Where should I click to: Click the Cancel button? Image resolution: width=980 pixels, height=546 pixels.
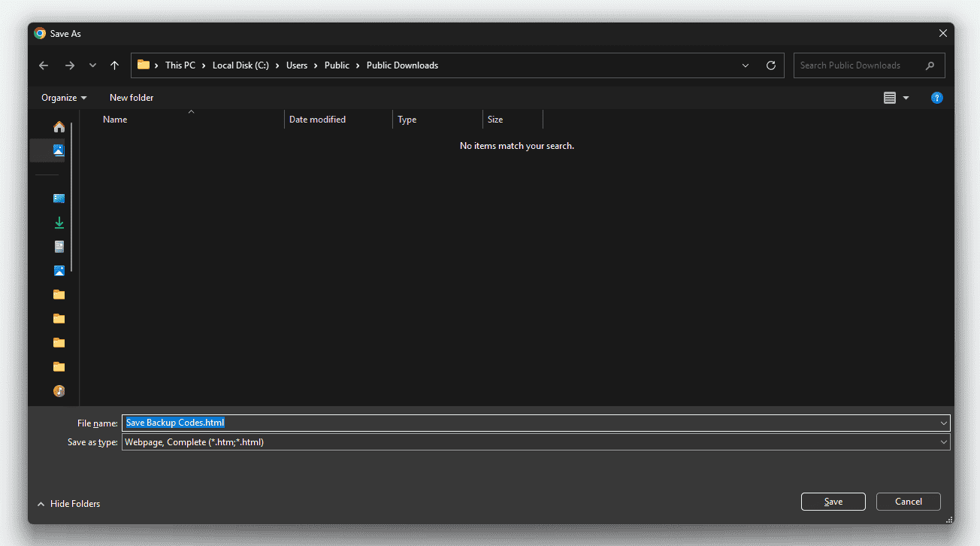pyautogui.click(x=909, y=502)
